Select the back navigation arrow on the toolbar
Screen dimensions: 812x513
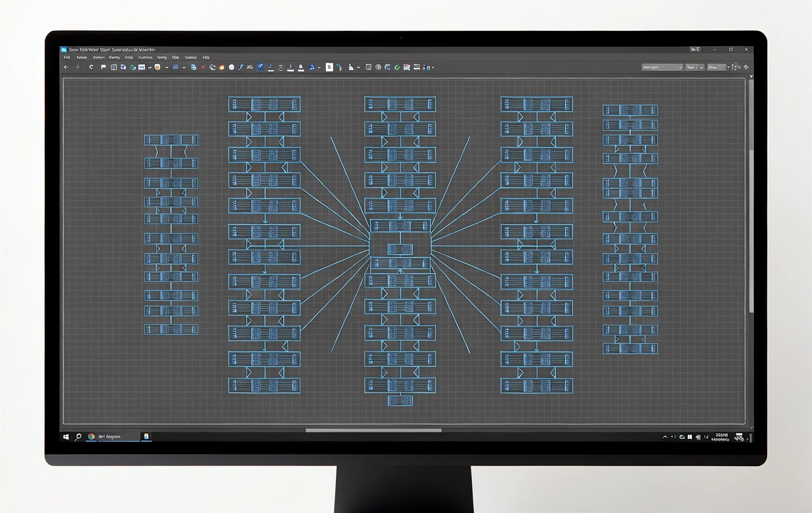coord(66,67)
